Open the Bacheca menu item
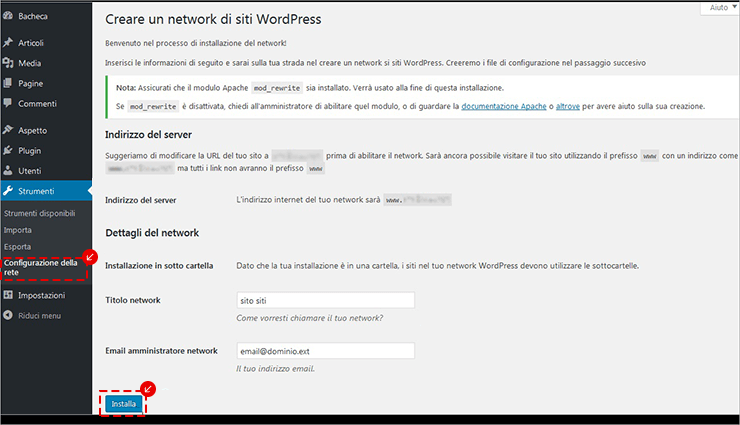This screenshot has height=425, width=740. click(x=46, y=16)
